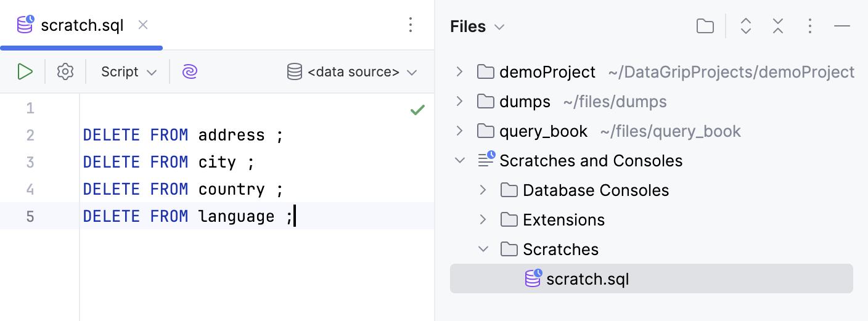Open the data source selector dropdown

pyautogui.click(x=353, y=72)
